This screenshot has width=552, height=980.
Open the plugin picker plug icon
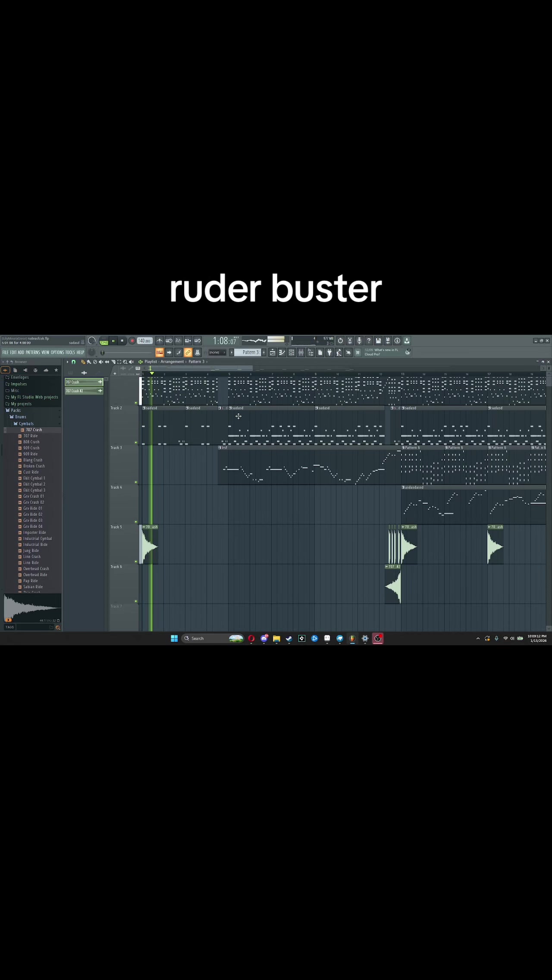click(x=329, y=352)
